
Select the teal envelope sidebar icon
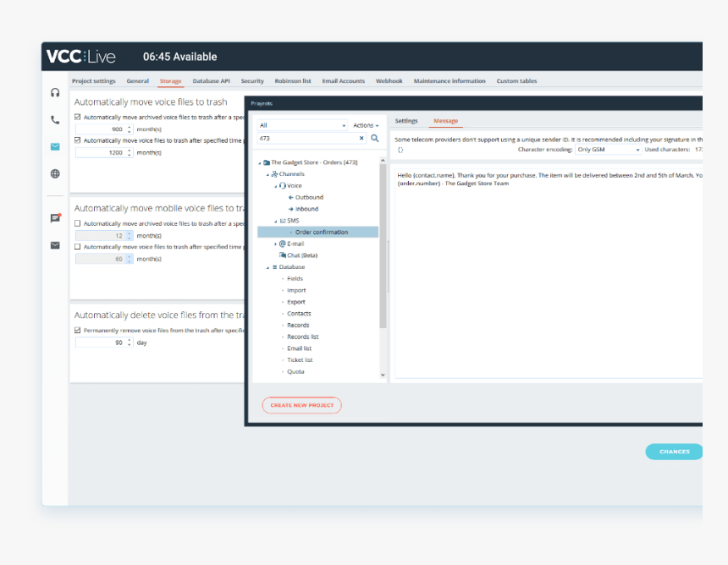tap(55, 146)
